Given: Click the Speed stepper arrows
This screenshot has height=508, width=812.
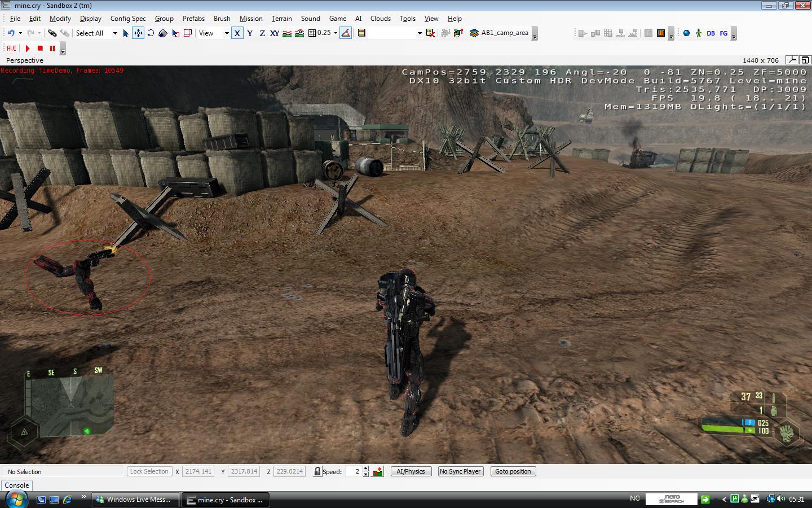Looking at the screenshot, I should coord(365,471).
